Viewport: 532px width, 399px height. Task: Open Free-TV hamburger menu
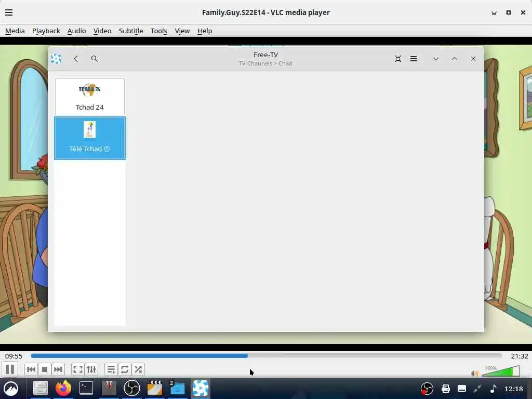(414, 59)
